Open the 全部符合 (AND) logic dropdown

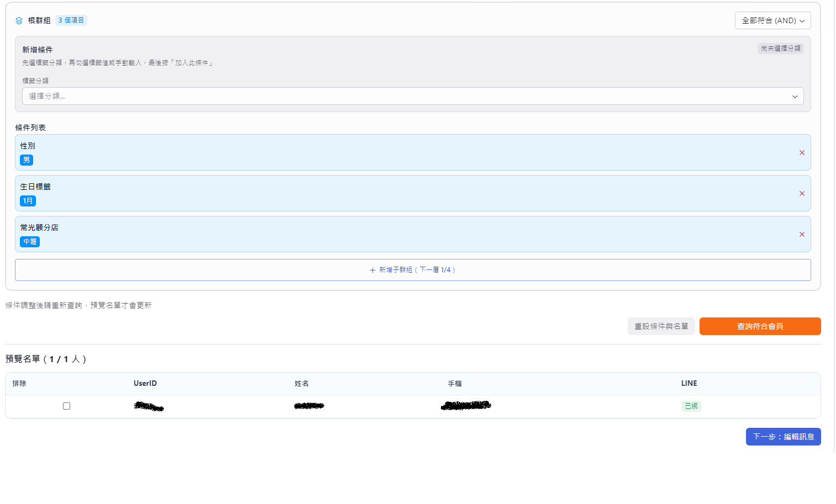[772, 20]
